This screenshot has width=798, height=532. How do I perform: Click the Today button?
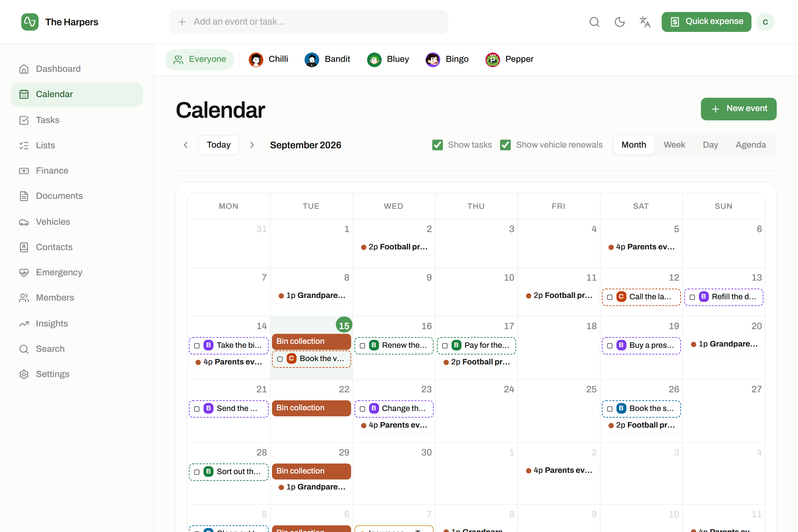click(218, 145)
